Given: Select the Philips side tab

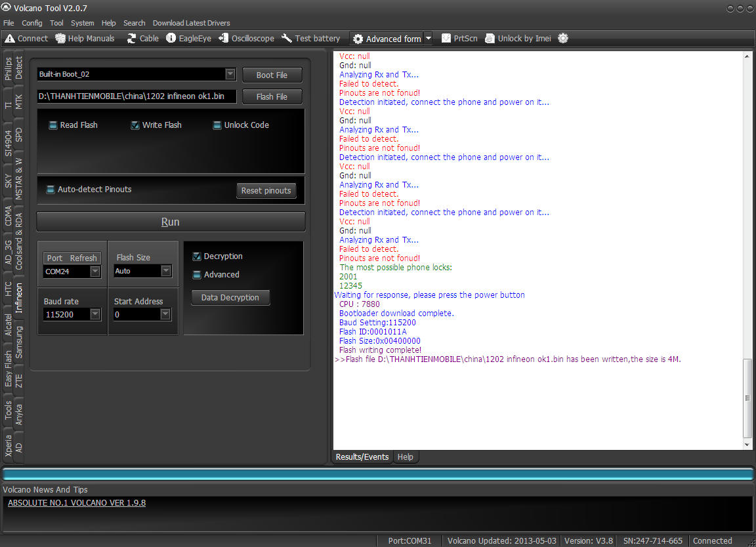Looking at the screenshot, I should coord(8,69).
